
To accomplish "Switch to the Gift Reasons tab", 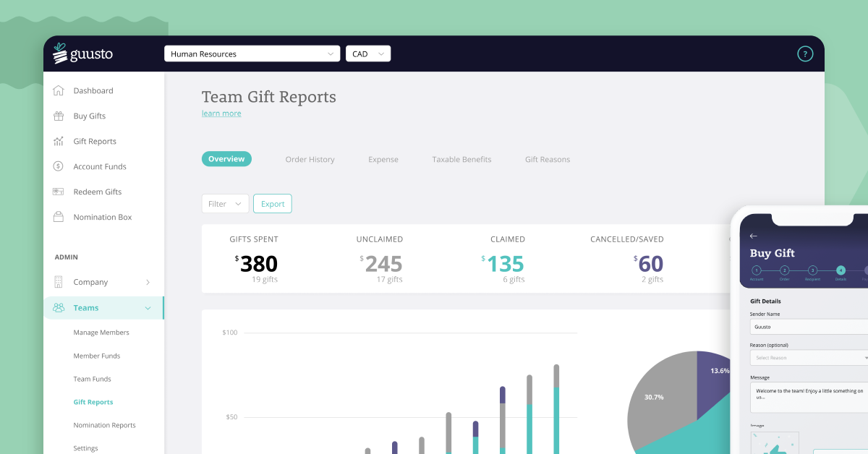I will tap(548, 160).
